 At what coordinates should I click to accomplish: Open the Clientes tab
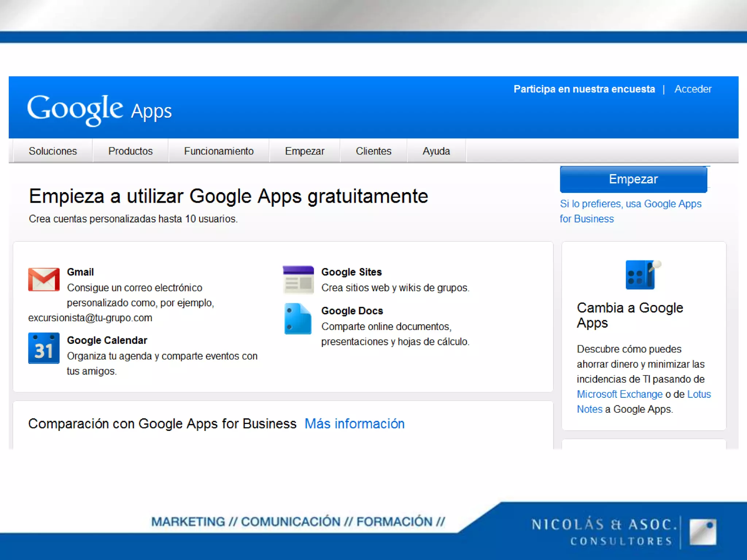[373, 151]
